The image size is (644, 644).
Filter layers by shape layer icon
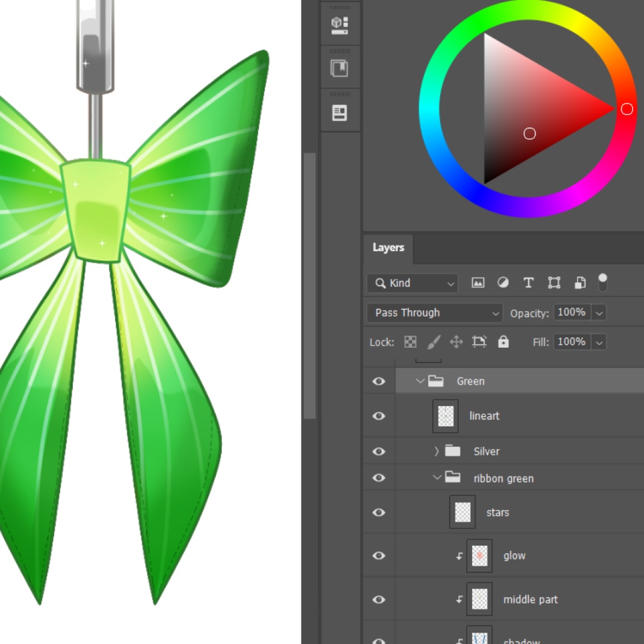[x=554, y=282]
